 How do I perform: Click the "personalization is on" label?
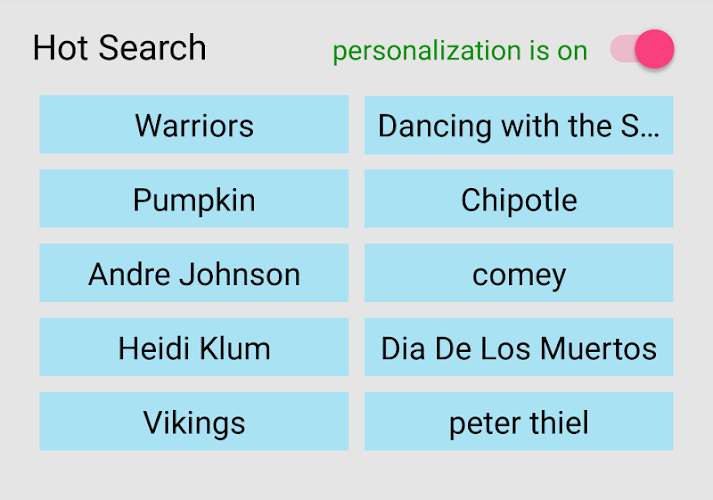[460, 50]
